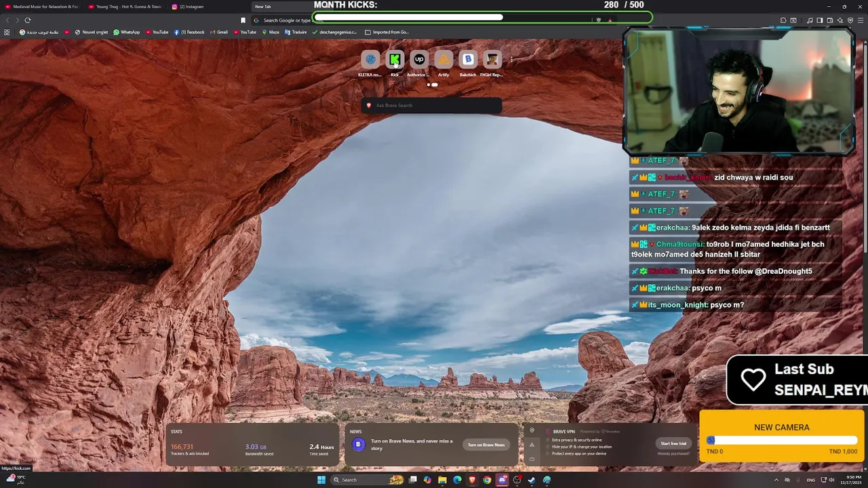Open the Brave Wallet icon
This screenshot has height=488, width=868.
point(830,20)
